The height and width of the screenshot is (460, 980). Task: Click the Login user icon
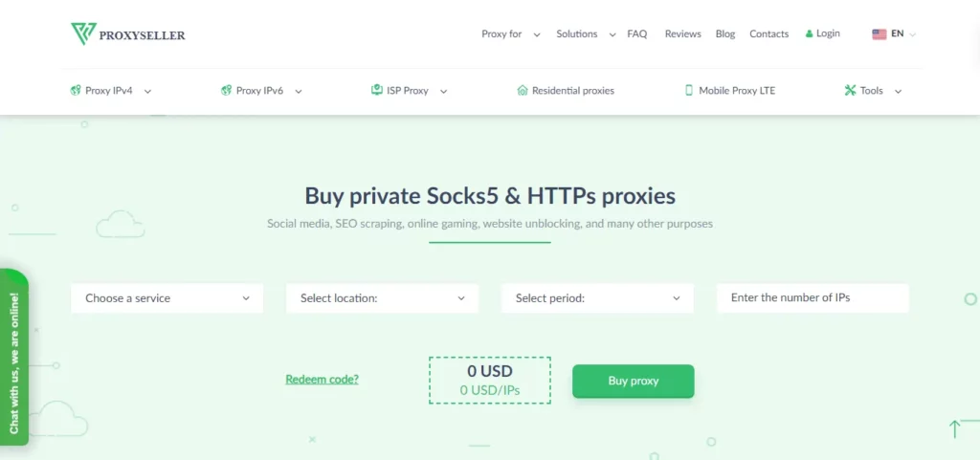[x=809, y=33]
